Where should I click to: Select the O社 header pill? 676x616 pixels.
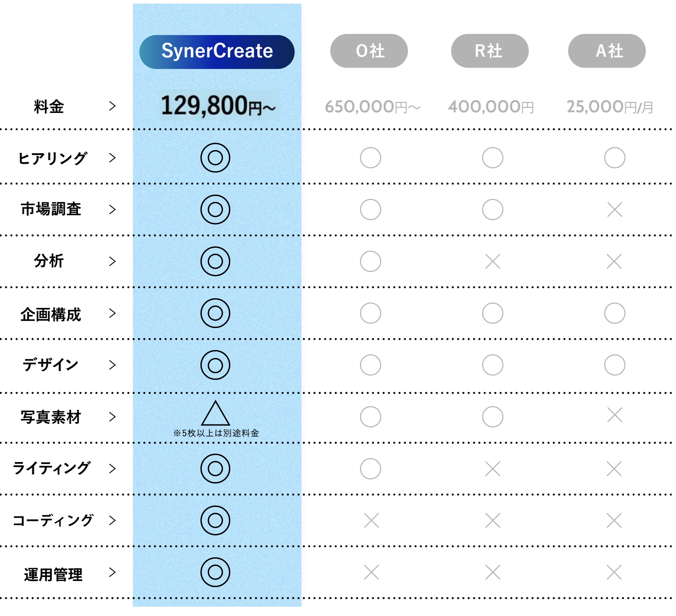point(369,51)
